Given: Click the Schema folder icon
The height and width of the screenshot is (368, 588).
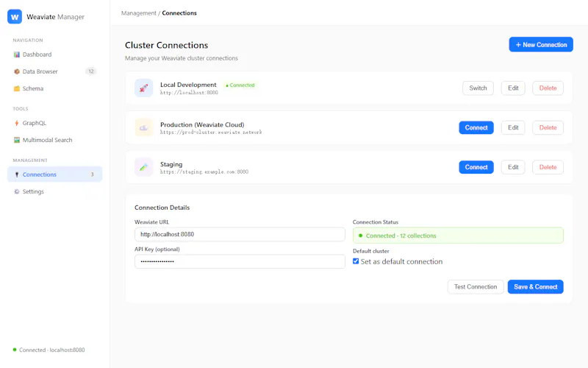Looking at the screenshot, I should tap(16, 88).
